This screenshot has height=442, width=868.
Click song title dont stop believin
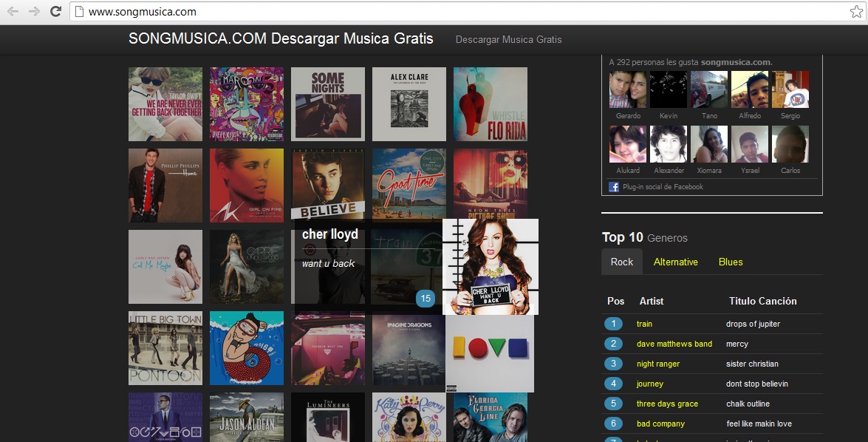point(756,384)
